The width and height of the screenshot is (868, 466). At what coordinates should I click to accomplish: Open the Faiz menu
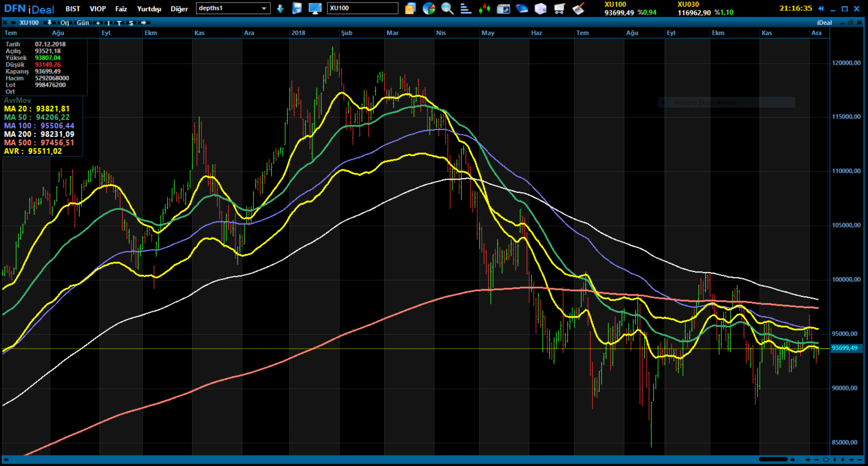point(121,9)
